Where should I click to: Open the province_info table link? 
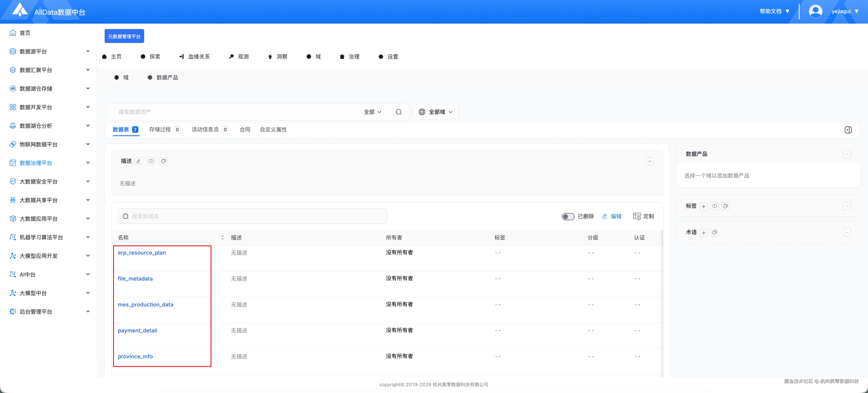pyautogui.click(x=135, y=357)
